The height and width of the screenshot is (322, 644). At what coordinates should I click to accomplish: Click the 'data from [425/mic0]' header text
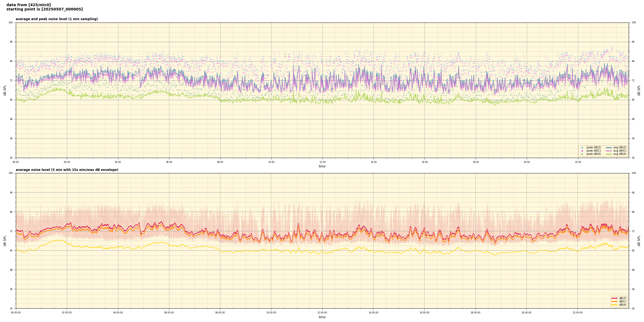click(x=28, y=5)
